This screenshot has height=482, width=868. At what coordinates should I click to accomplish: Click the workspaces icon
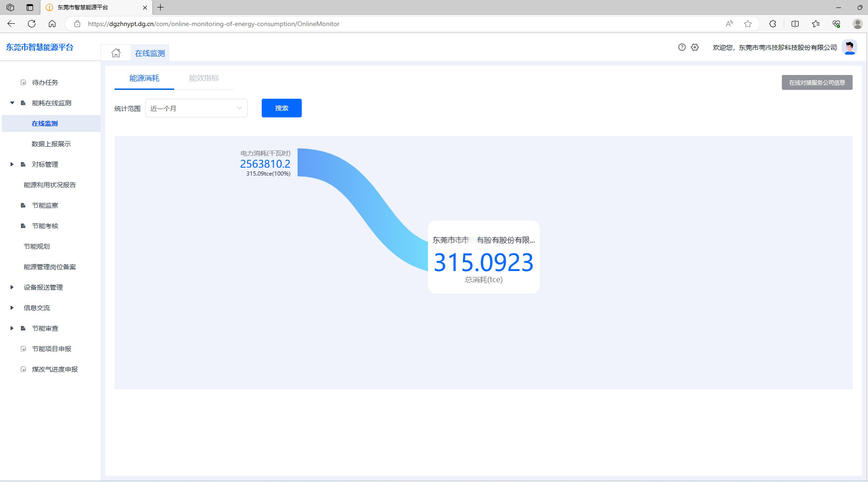coord(10,7)
